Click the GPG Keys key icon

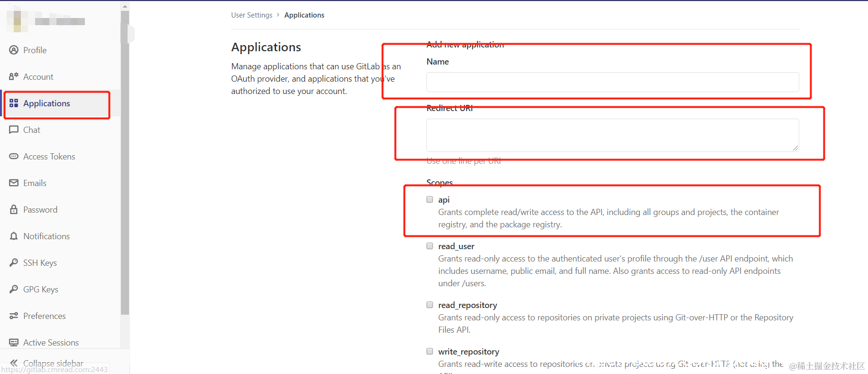(x=14, y=289)
